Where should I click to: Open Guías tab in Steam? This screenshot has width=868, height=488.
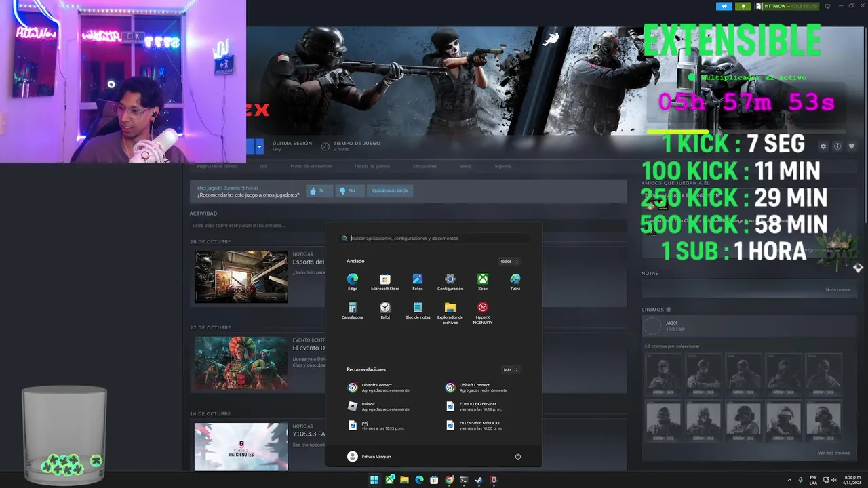click(466, 166)
